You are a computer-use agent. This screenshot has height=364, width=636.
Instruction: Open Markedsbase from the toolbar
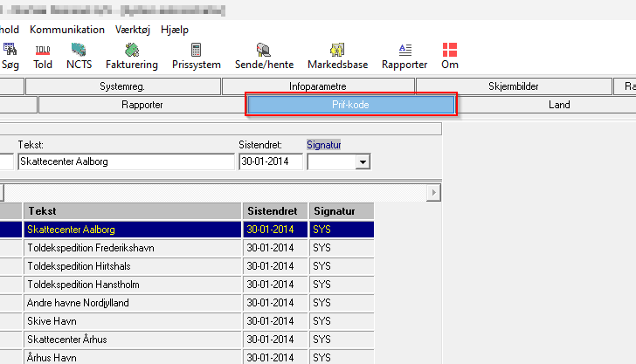[x=337, y=56]
